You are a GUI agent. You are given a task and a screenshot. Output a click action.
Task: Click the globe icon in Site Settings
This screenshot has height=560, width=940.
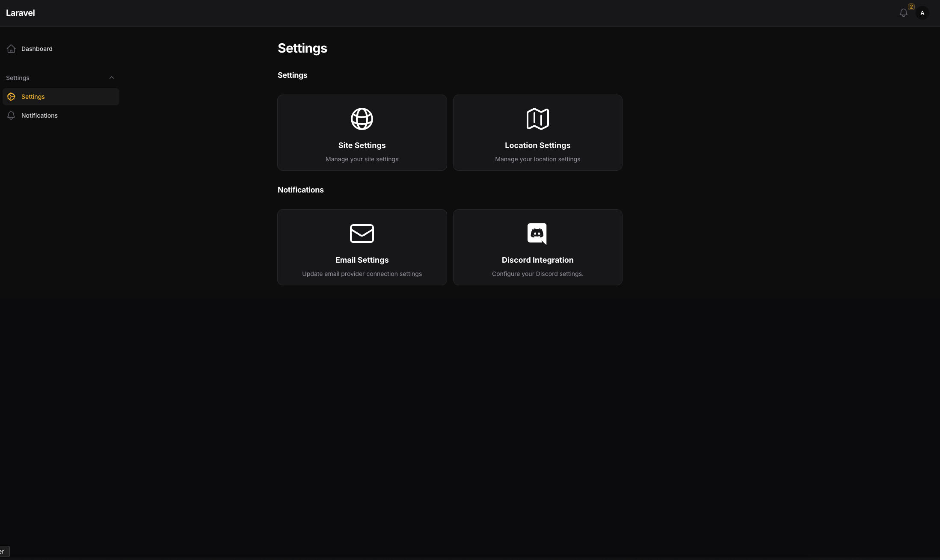point(362,119)
